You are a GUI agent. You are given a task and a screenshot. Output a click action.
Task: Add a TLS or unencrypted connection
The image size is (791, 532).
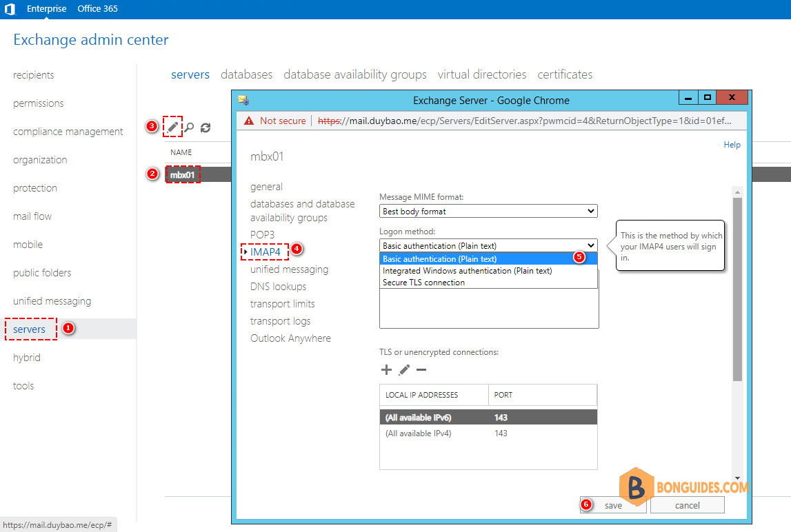click(x=386, y=369)
